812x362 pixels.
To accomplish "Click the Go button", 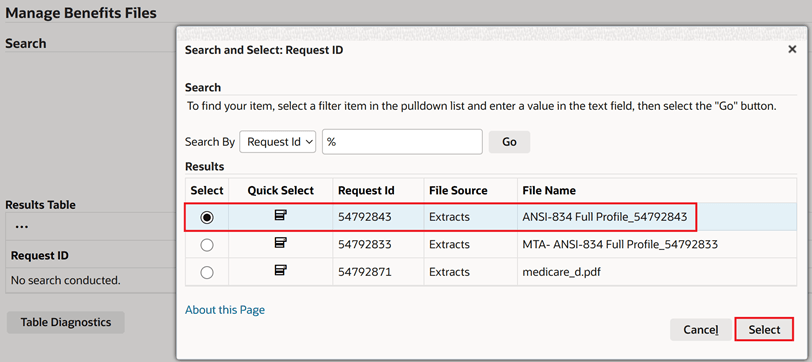I will [509, 142].
